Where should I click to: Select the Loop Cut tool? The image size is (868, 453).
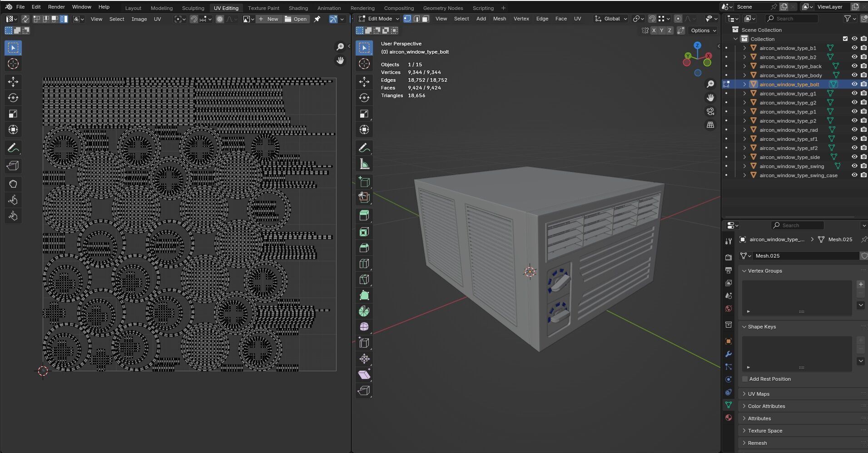(x=364, y=264)
